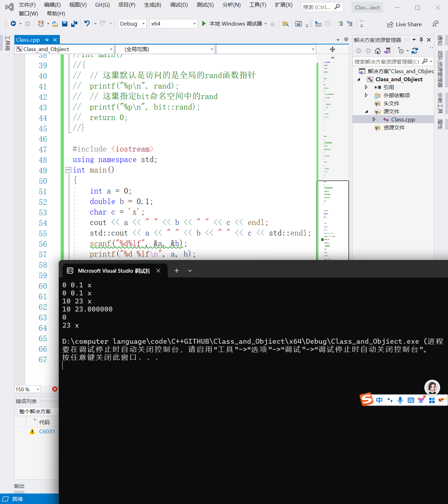
Task: Add a new terminal tab with plus
Action: point(177,271)
